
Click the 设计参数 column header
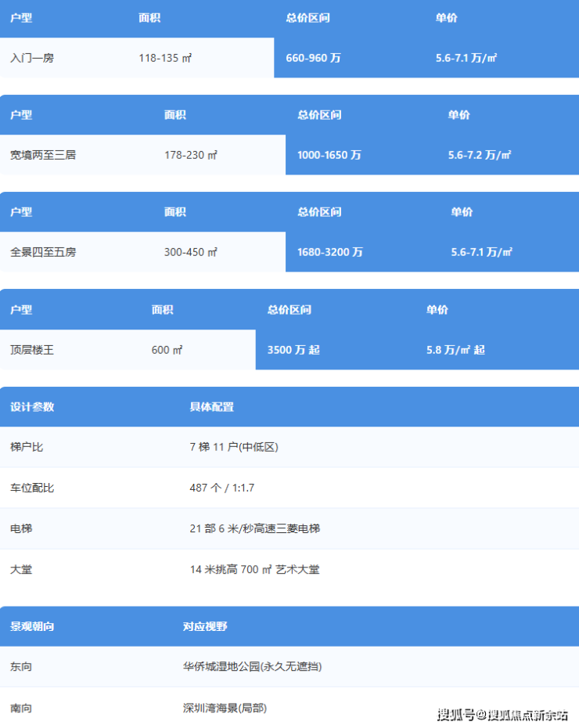32,407
